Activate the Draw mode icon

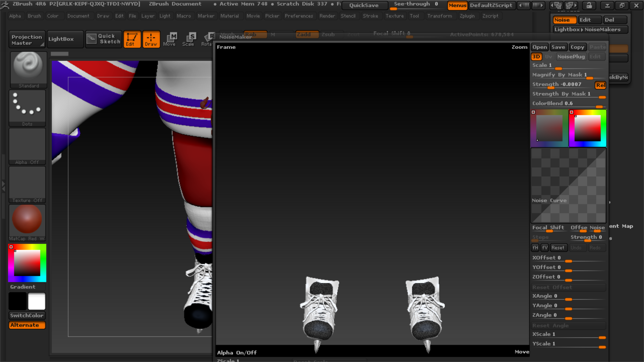(x=151, y=39)
